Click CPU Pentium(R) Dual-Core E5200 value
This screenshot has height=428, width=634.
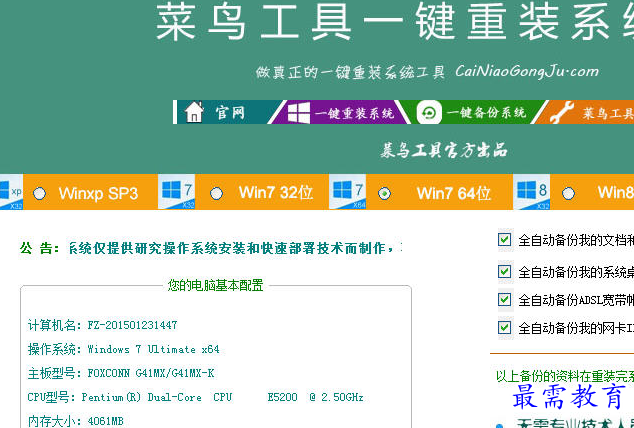(x=222, y=397)
